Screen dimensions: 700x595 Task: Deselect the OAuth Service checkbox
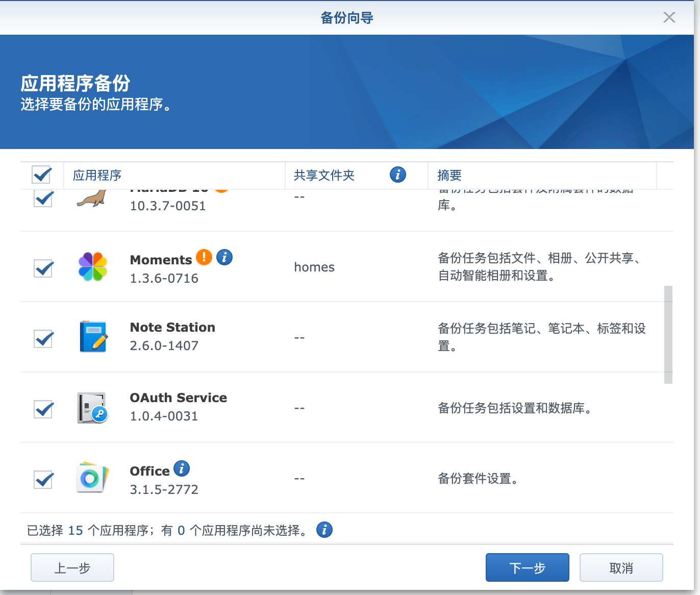(43, 409)
